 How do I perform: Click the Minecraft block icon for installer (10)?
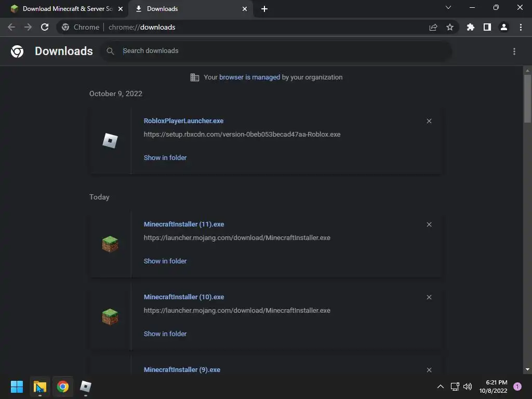[110, 317]
